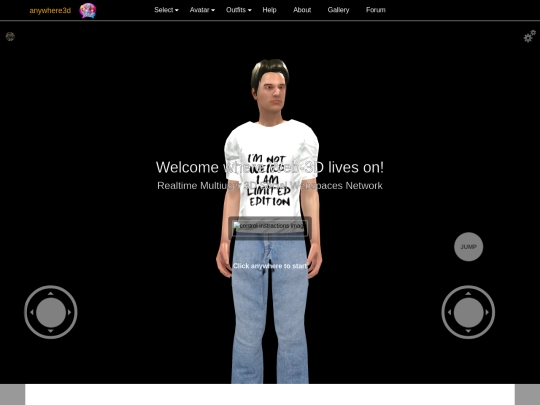Click the right joystick left arrow
540x405 pixels.
click(449, 312)
